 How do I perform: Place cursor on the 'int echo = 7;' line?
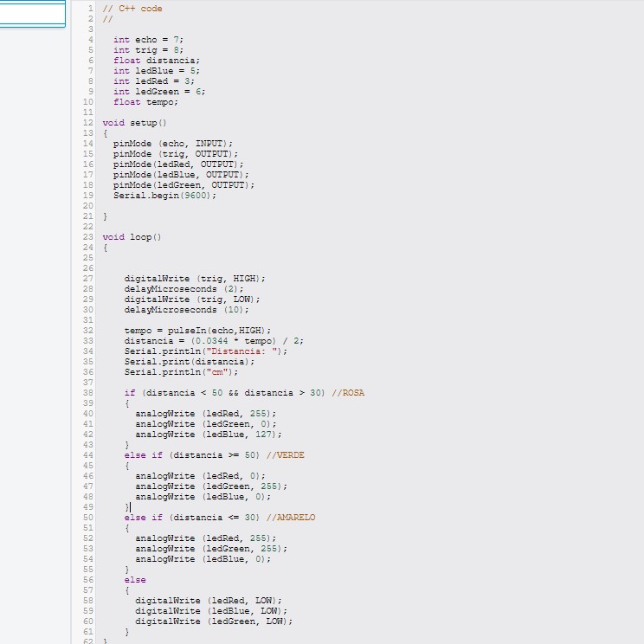(x=148, y=40)
